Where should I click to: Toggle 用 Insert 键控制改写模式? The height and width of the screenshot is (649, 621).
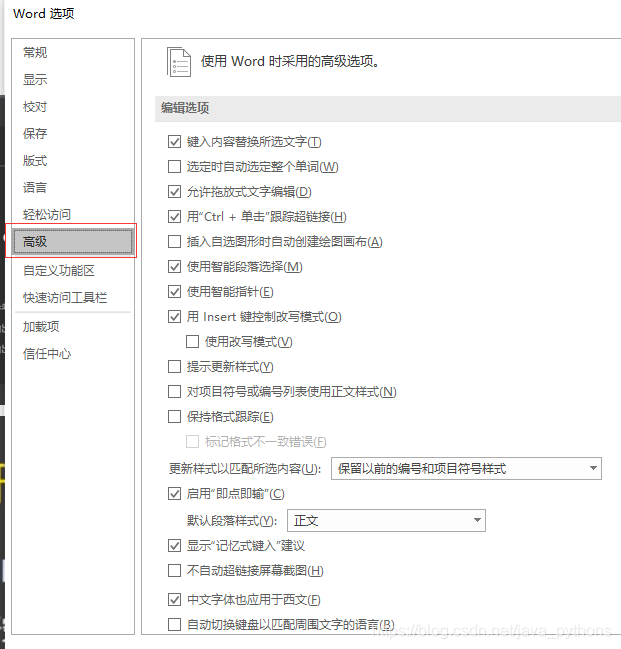point(174,317)
